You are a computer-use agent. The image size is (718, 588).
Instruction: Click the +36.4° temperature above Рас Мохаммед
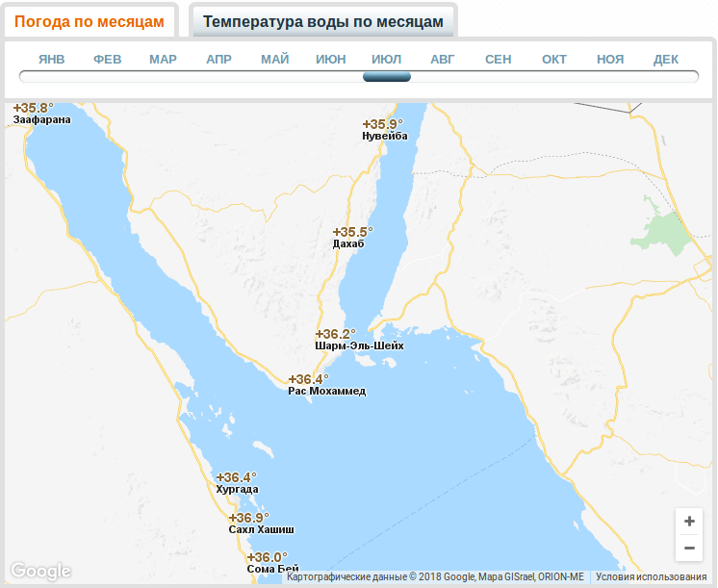point(308,379)
